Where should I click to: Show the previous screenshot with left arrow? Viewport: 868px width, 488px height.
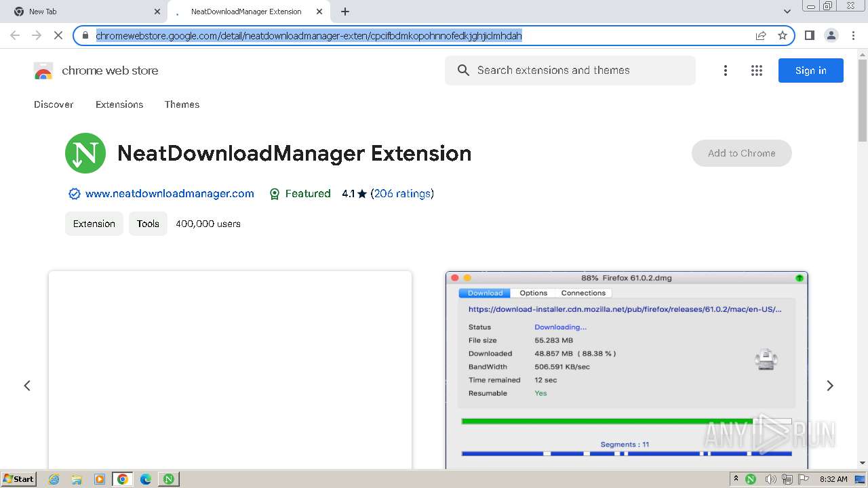point(27,386)
